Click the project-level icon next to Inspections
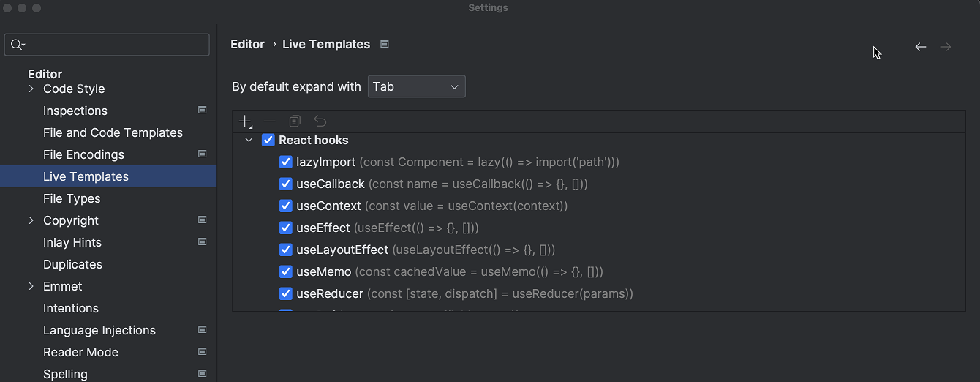This screenshot has width=980, height=382. (203, 111)
